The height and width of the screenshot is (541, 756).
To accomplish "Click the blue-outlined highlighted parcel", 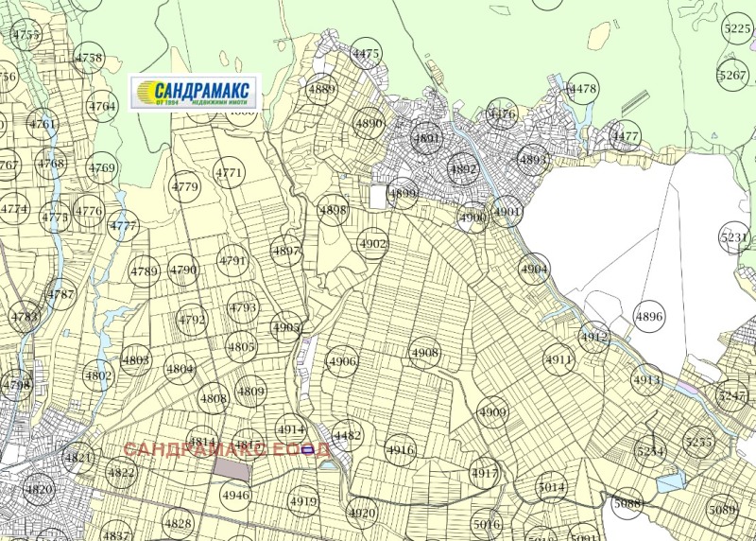I will coord(308,448).
